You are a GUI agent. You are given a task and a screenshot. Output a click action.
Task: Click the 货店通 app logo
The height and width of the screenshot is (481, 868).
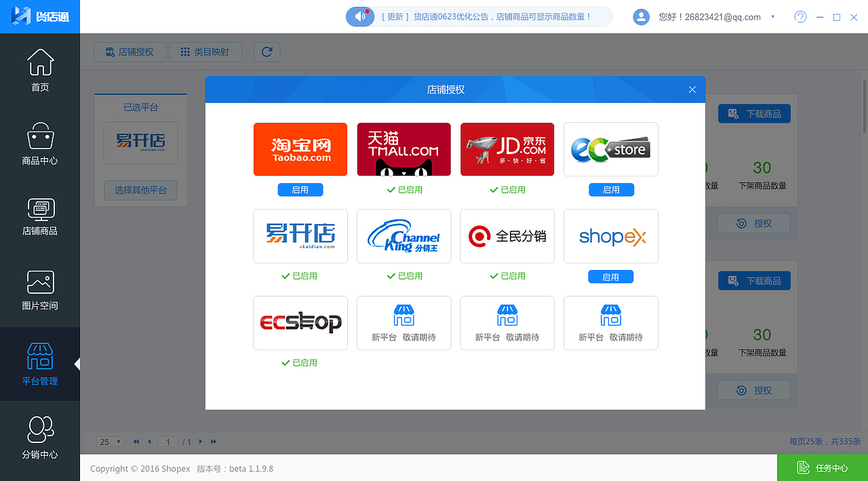point(40,16)
